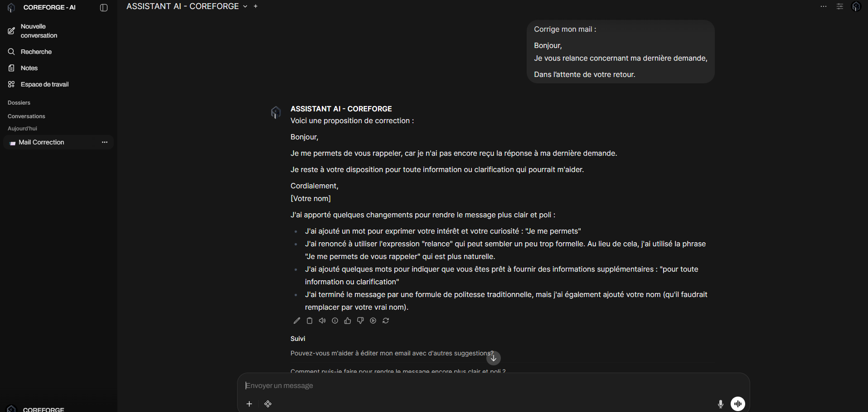Regenerate the assistant response
Viewport: 868px width, 412px height.
point(386,321)
